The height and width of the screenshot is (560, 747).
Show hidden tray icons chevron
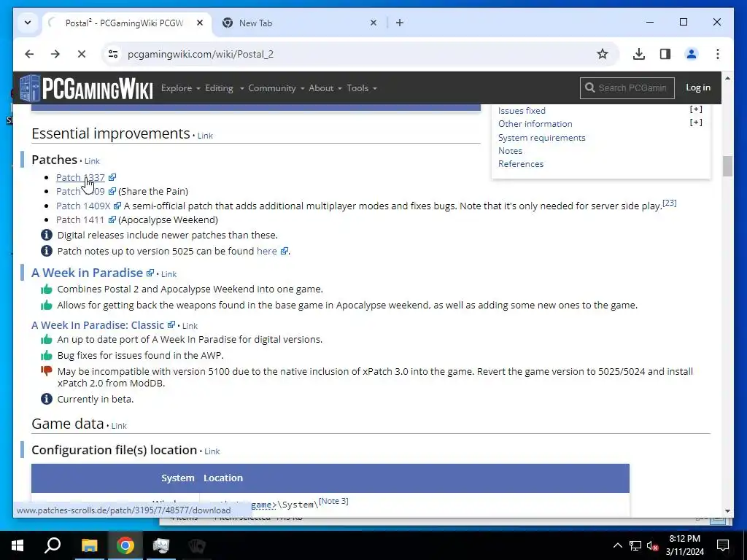click(x=617, y=545)
